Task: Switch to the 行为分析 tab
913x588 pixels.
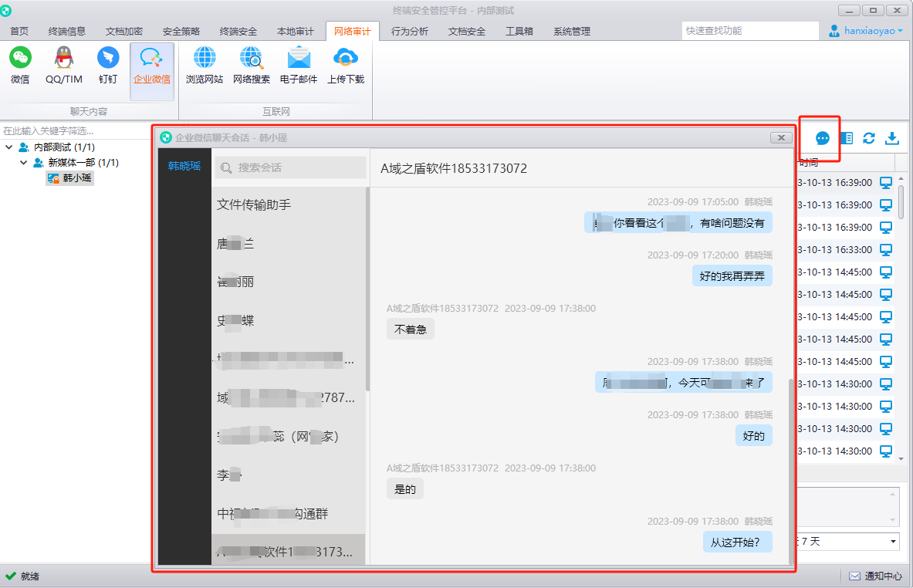Action: coord(409,32)
